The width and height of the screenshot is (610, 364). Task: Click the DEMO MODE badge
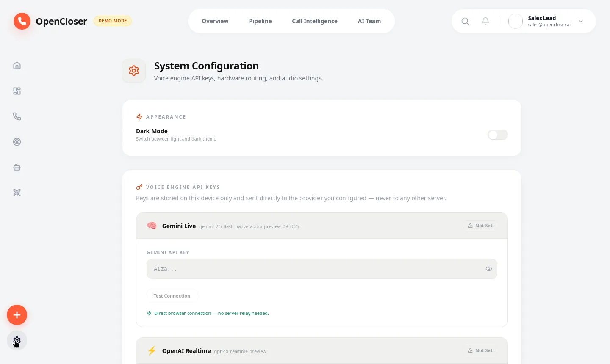tap(113, 21)
